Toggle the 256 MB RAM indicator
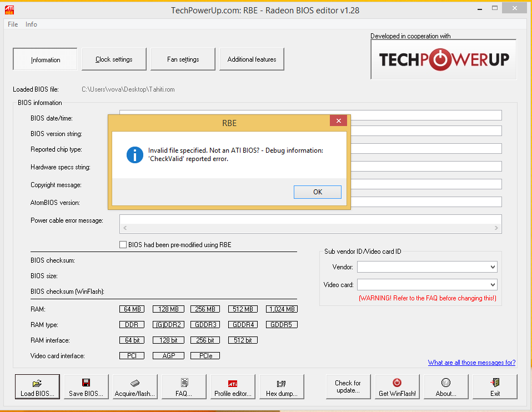This screenshot has width=532, height=412. click(x=205, y=309)
